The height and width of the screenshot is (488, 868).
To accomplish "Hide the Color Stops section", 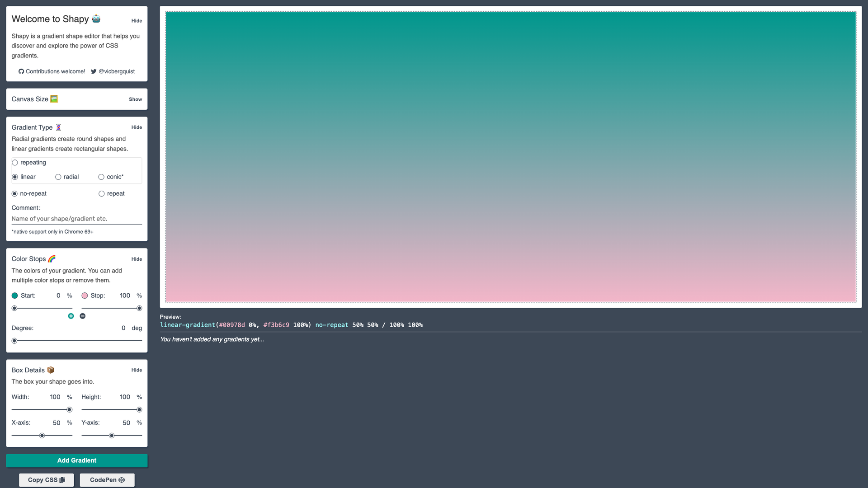I will [x=137, y=259].
